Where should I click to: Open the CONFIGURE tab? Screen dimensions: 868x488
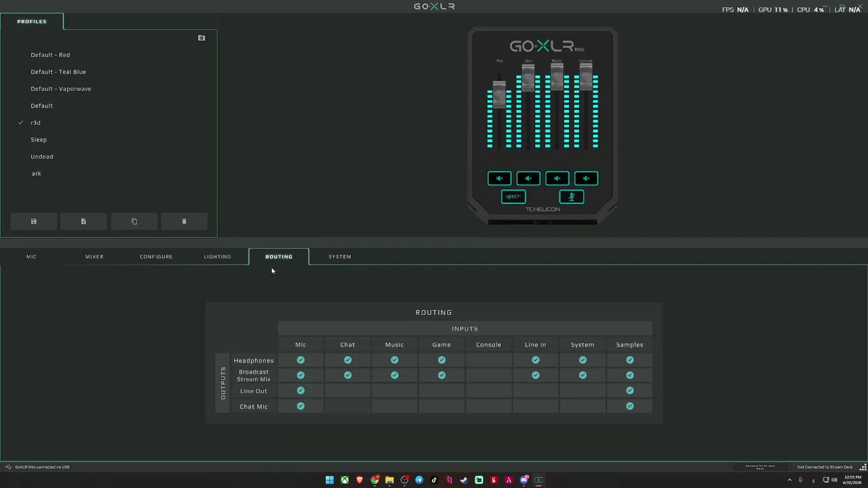click(x=156, y=257)
